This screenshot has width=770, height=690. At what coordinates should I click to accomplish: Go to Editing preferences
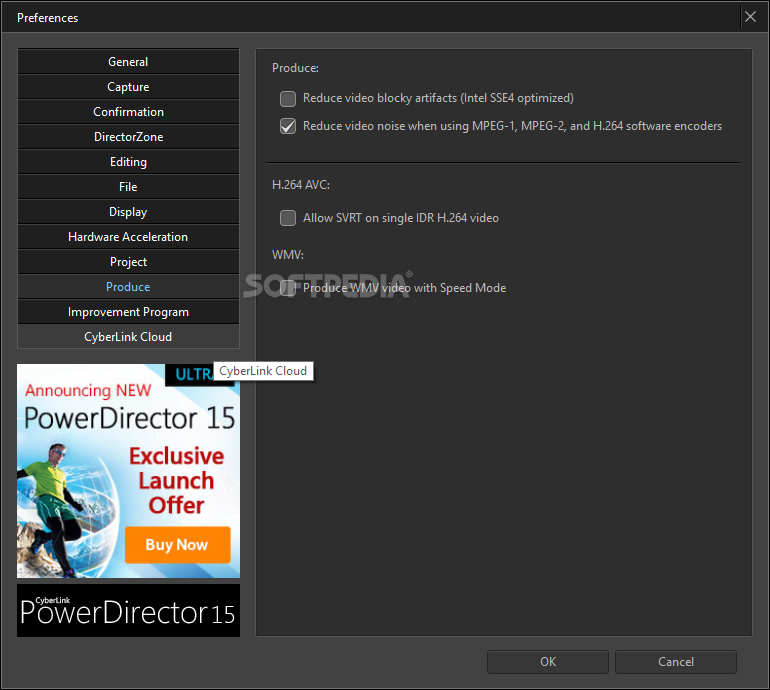coord(128,162)
